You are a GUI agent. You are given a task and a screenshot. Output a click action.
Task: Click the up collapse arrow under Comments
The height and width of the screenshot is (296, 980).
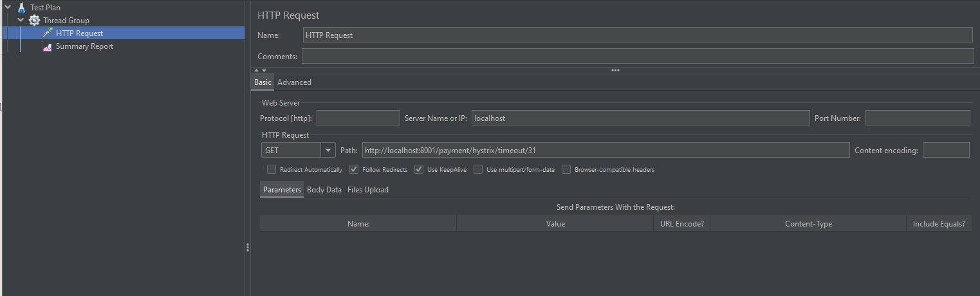(x=256, y=70)
